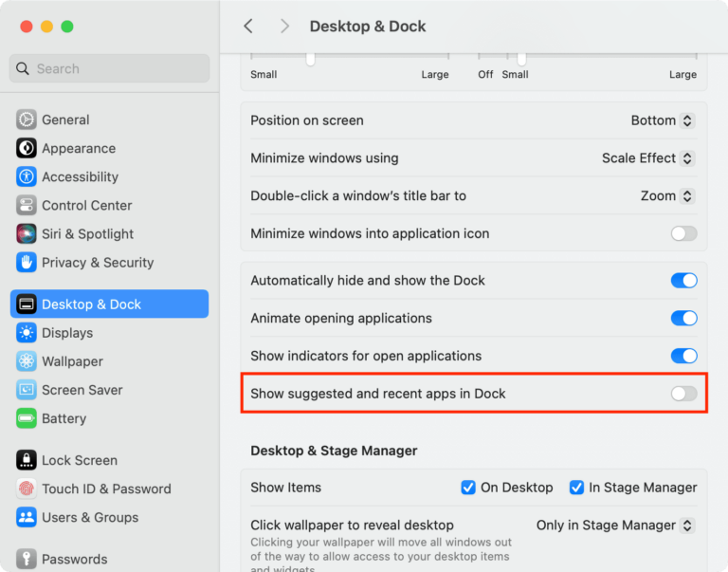Click the Accessibility icon in sidebar
The width and height of the screenshot is (728, 572).
pos(27,177)
